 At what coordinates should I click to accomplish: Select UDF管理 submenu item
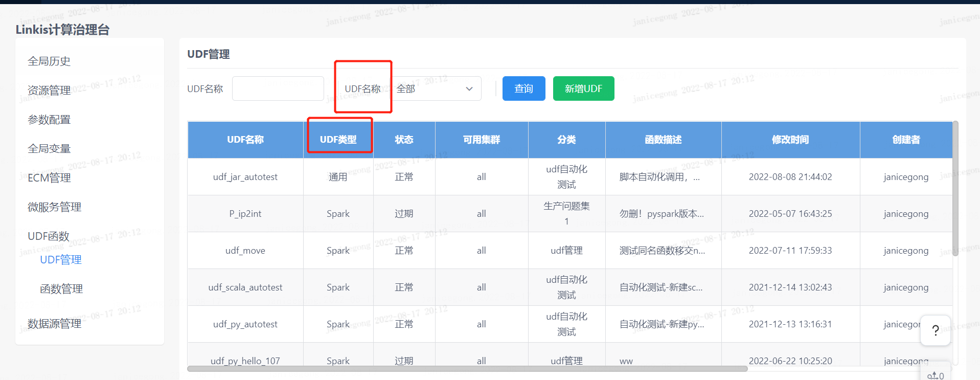pos(61,260)
